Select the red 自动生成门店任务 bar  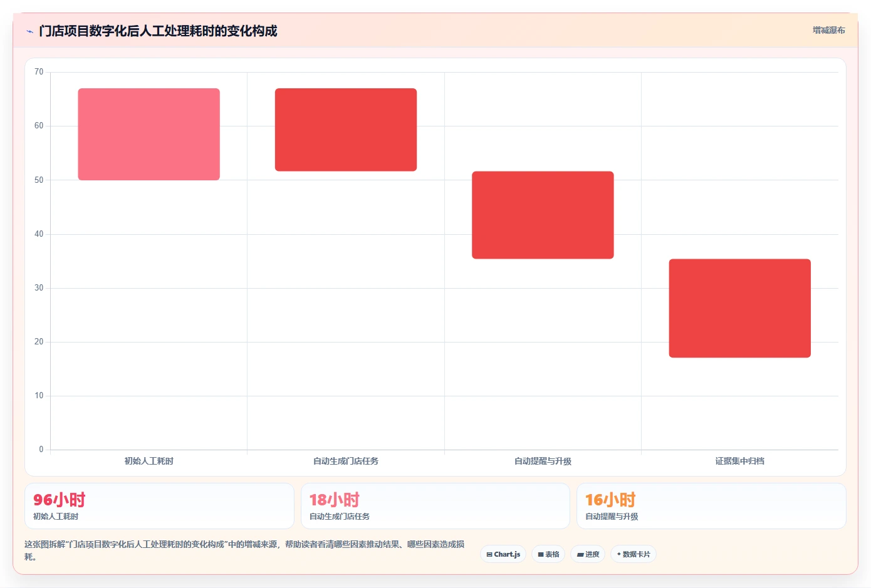point(346,130)
